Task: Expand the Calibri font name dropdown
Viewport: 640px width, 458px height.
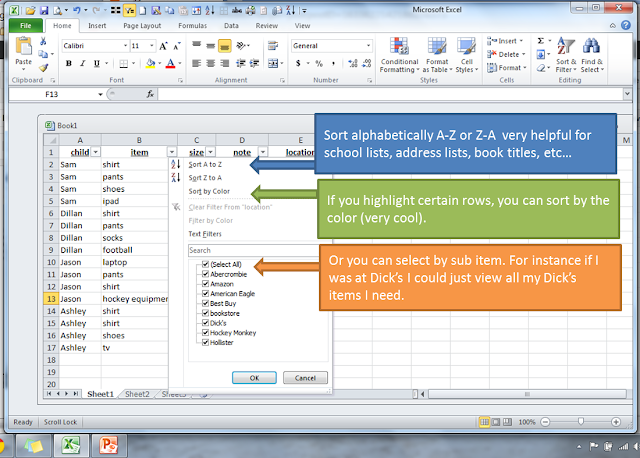Action: pyautogui.click(x=126, y=46)
